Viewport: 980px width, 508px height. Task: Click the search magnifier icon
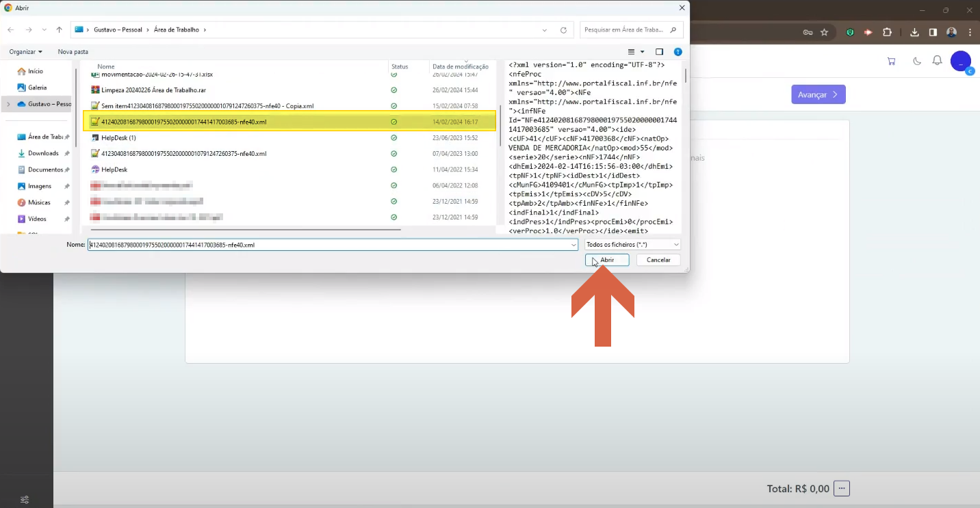tap(673, 30)
